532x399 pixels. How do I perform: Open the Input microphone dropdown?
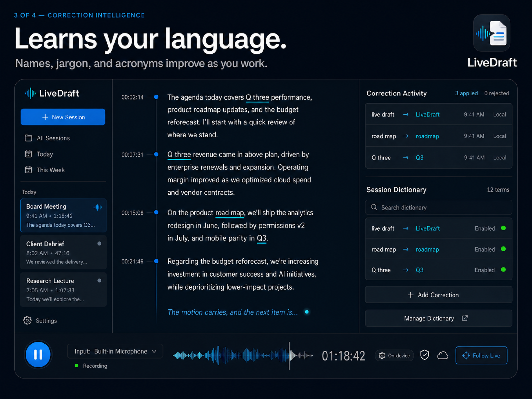click(x=115, y=351)
